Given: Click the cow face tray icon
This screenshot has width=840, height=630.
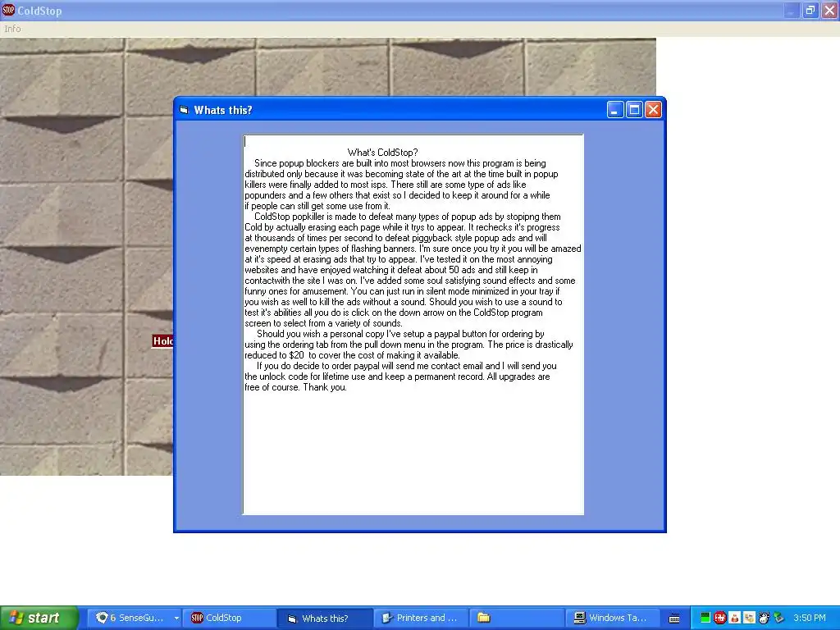Looking at the screenshot, I should (764, 619).
